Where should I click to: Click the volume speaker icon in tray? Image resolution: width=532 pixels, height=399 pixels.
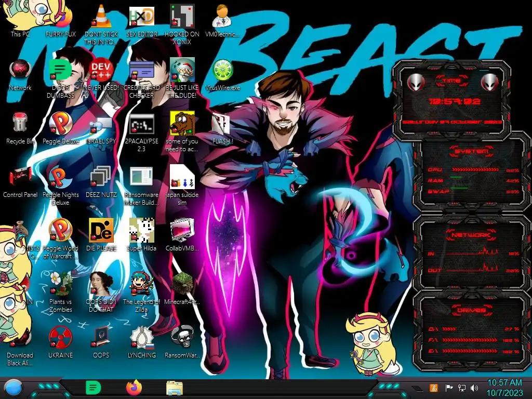click(x=474, y=388)
